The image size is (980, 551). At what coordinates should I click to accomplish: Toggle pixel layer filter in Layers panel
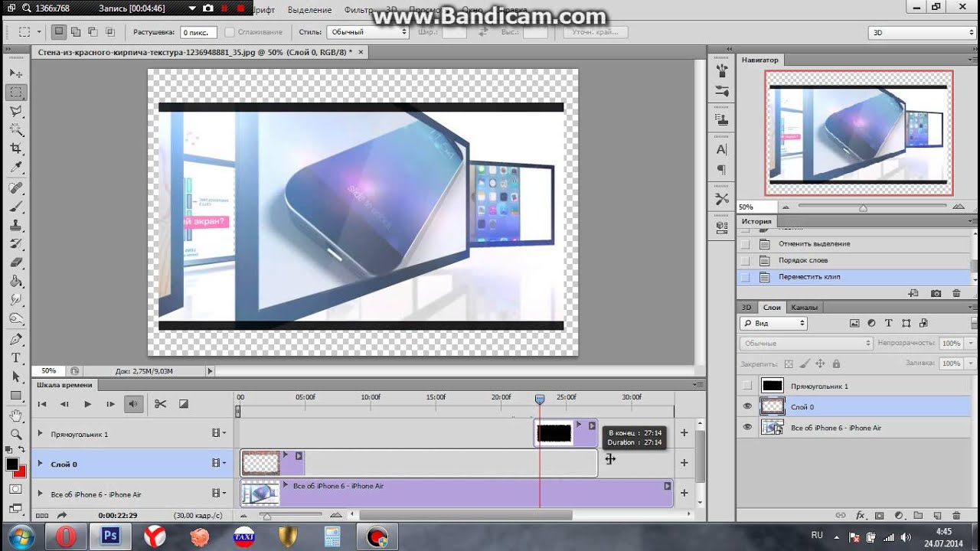854,324
